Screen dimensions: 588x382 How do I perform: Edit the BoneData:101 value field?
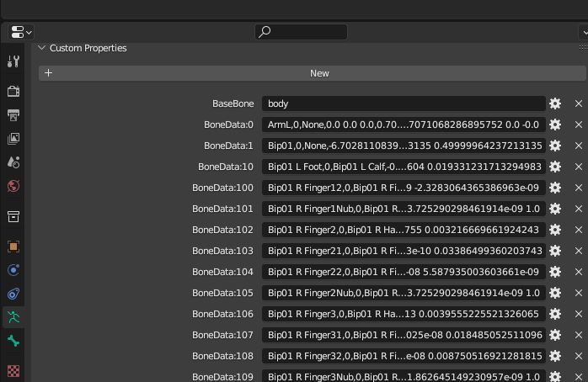point(404,209)
